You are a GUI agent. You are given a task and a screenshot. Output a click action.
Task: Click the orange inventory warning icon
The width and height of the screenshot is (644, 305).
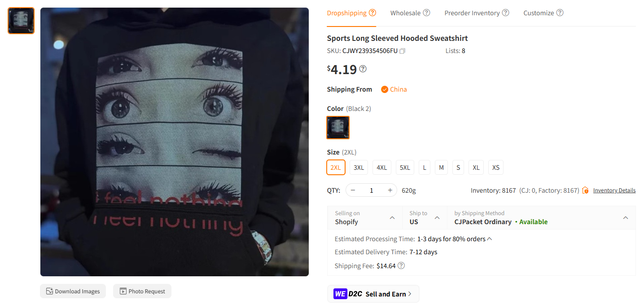[x=585, y=190]
